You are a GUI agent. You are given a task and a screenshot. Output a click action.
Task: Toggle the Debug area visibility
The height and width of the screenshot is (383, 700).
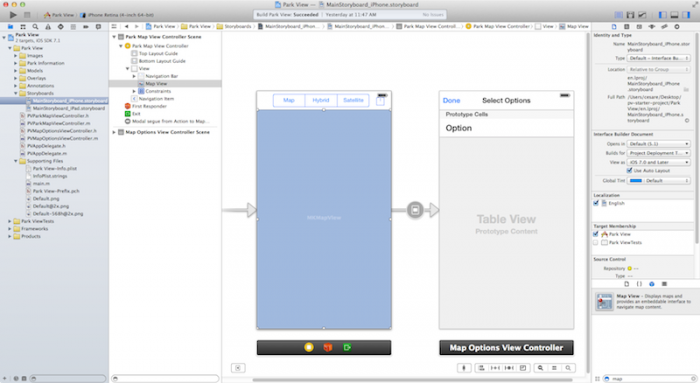tap(675, 15)
